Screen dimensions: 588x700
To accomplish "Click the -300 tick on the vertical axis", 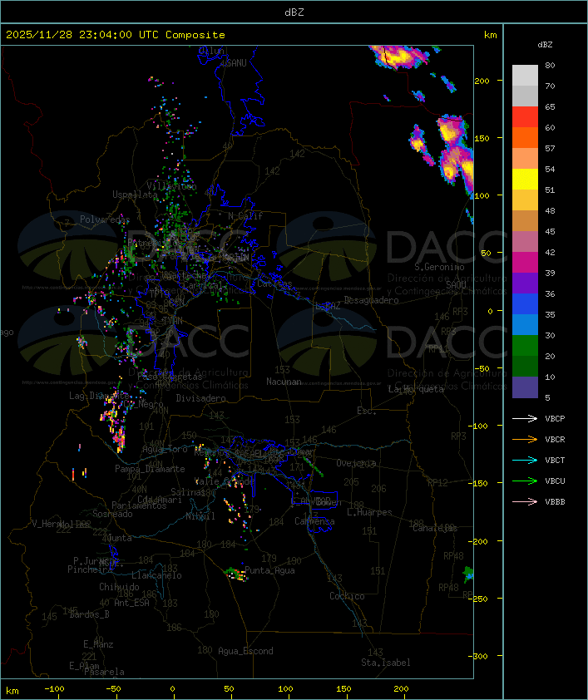I will click(480, 656).
